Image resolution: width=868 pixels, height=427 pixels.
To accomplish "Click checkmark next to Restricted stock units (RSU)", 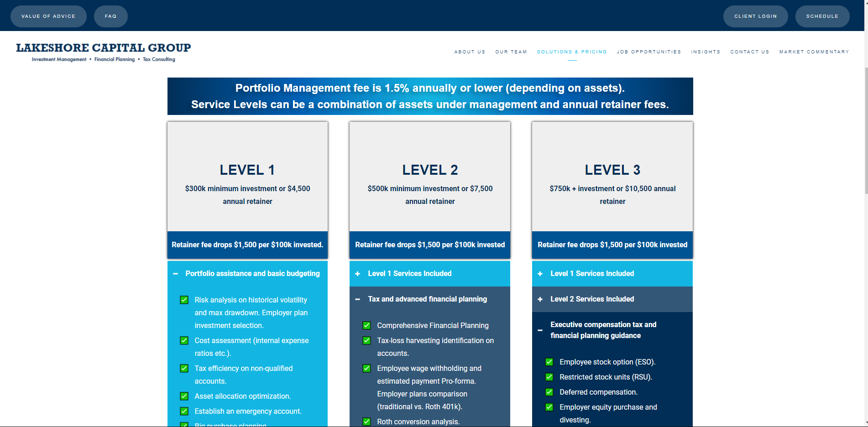I will pos(549,377).
